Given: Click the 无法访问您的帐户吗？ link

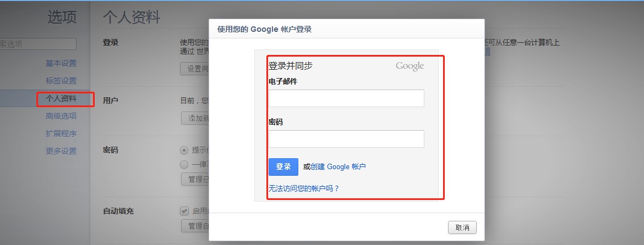Looking at the screenshot, I should (304, 188).
